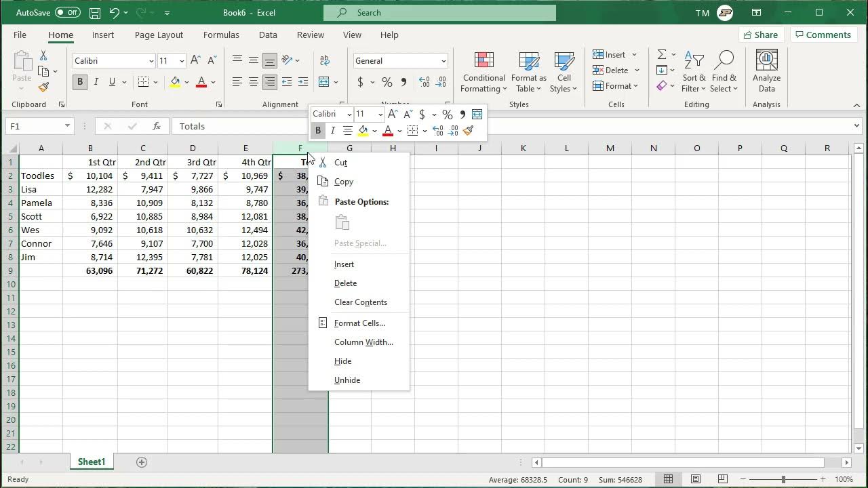Choose Hide from the context menu
This screenshot has height=488, width=868.
(359, 361)
